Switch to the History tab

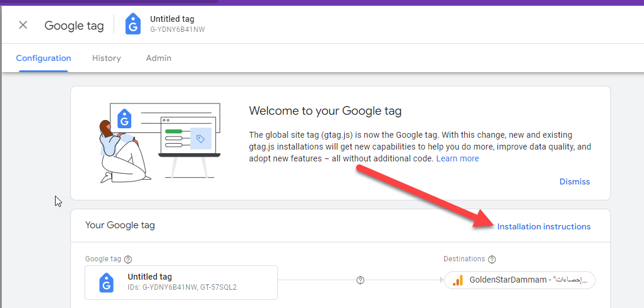pyautogui.click(x=106, y=59)
